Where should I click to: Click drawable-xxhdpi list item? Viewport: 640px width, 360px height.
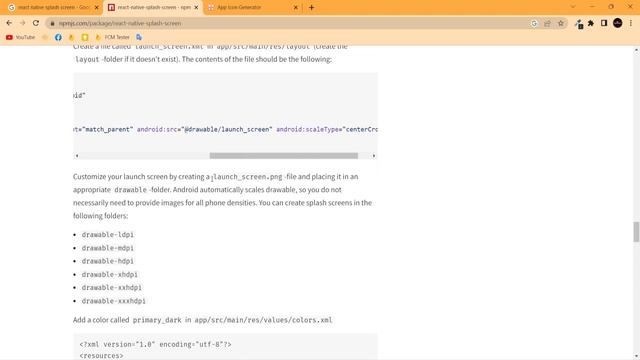(112, 287)
